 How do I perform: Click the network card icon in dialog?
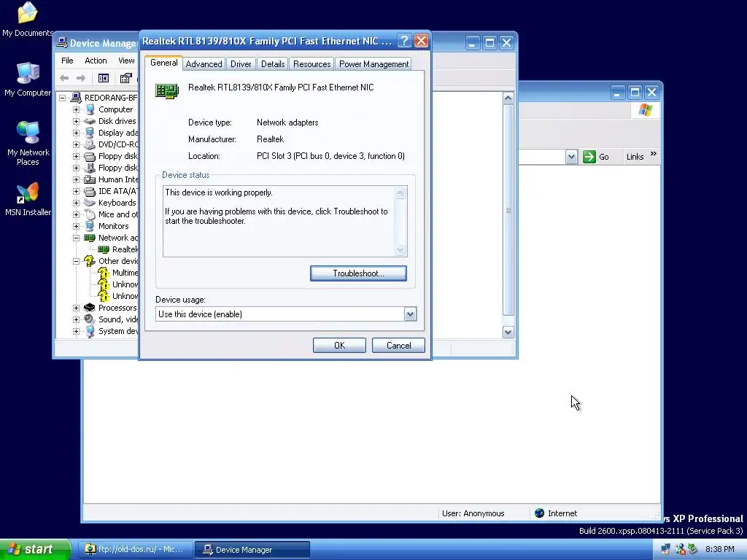[167, 90]
